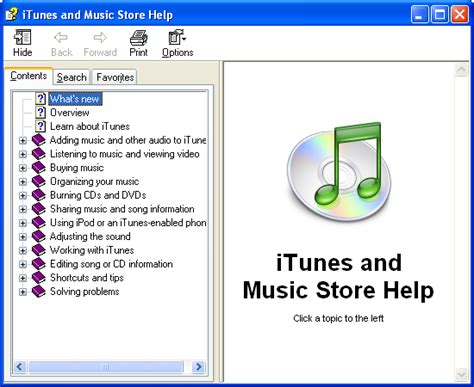Viewport: 474px width, 387px height.
Task: Switch to the Favorites tab
Action: [x=115, y=77]
